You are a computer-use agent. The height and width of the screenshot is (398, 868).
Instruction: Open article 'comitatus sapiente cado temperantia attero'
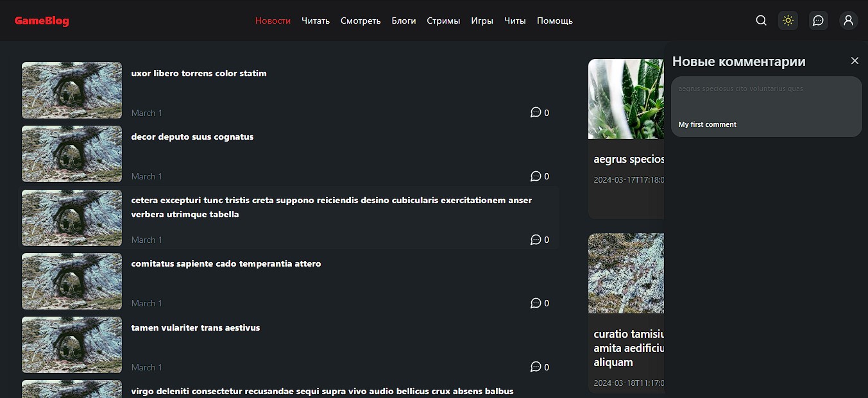[x=226, y=263]
